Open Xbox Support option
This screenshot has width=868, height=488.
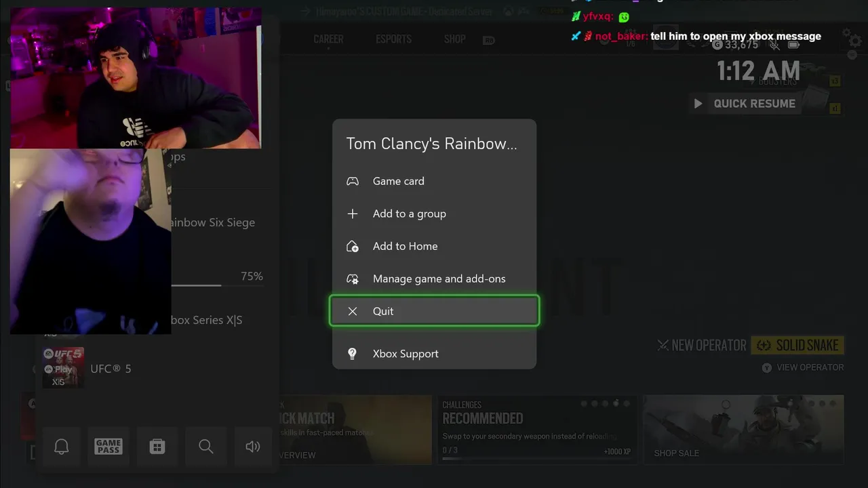click(x=434, y=354)
